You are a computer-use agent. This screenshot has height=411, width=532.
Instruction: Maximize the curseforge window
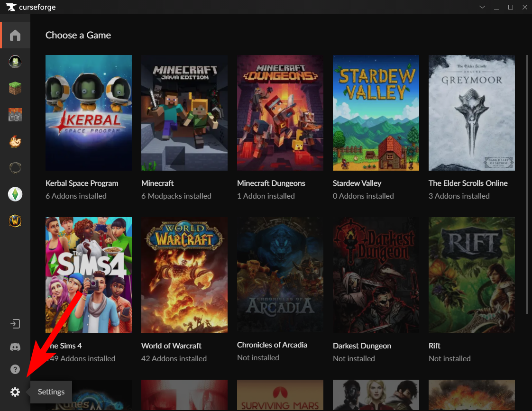point(511,7)
